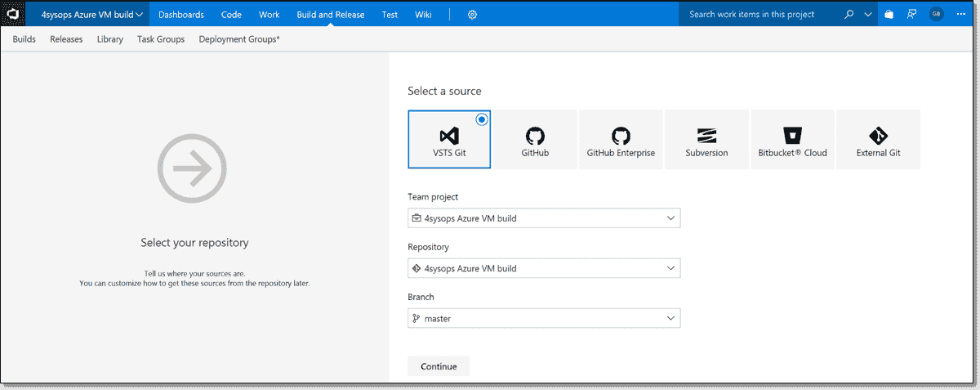Viewport: 980px width, 390px height.
Task: Open the settings gear in the top bar
Action: point(472,15)
